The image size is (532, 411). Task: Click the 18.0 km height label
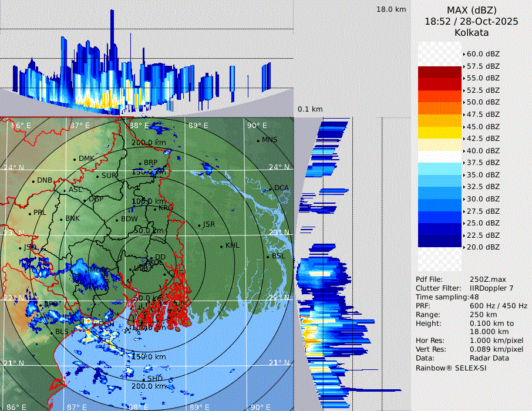pyautogui.click(x=391, y=9)
